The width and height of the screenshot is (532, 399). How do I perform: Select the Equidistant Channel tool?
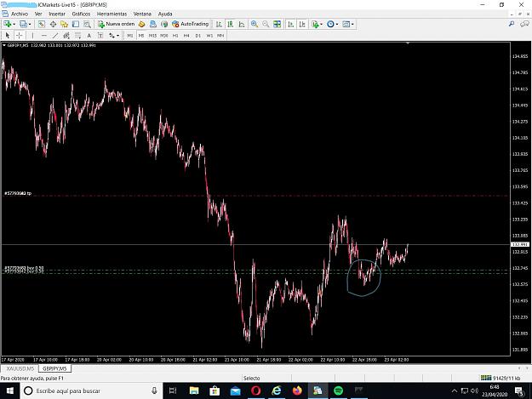coord(66,35)
